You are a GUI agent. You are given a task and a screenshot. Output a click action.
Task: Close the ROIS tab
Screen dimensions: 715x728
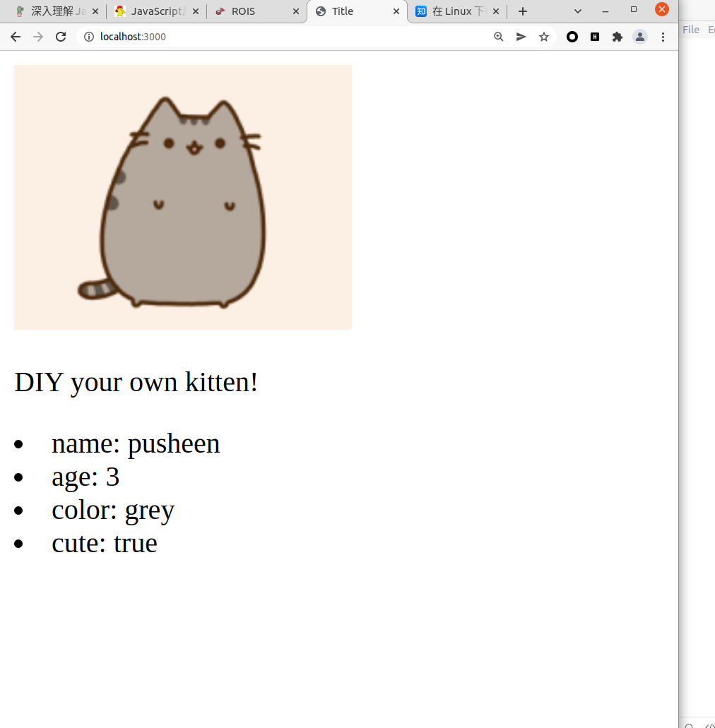click(x=296, y=11)
